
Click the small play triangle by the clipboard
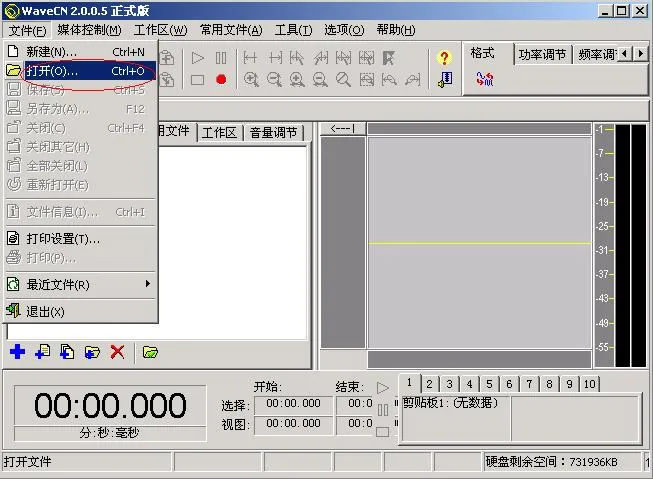383,388
